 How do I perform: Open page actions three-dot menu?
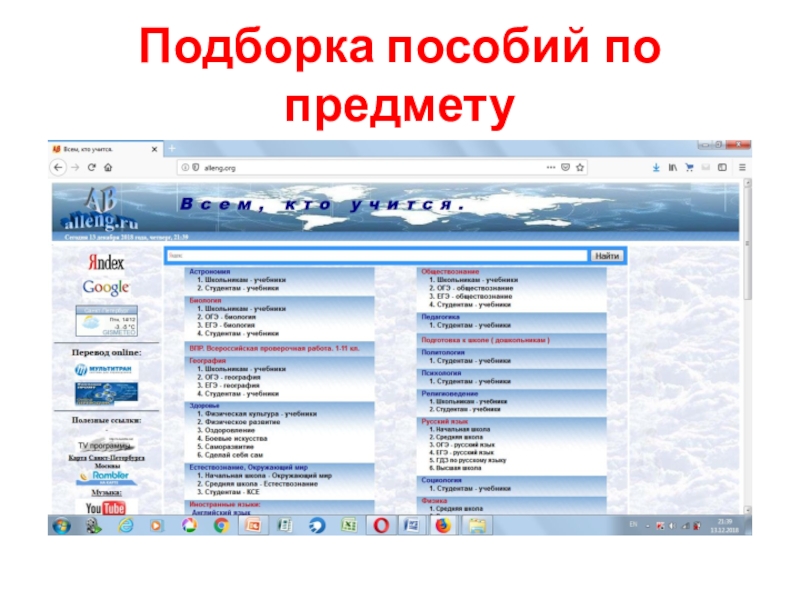click(551, 167)
